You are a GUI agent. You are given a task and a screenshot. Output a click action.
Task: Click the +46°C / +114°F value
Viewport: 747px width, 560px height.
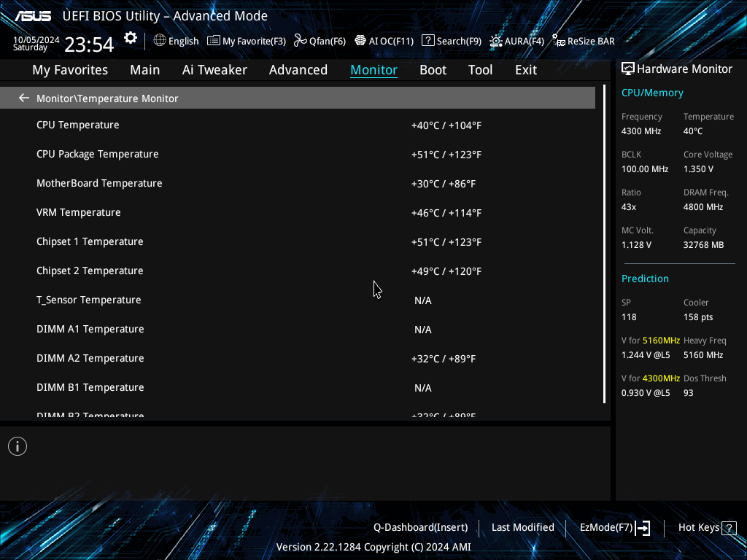click(x=446, y=213)
